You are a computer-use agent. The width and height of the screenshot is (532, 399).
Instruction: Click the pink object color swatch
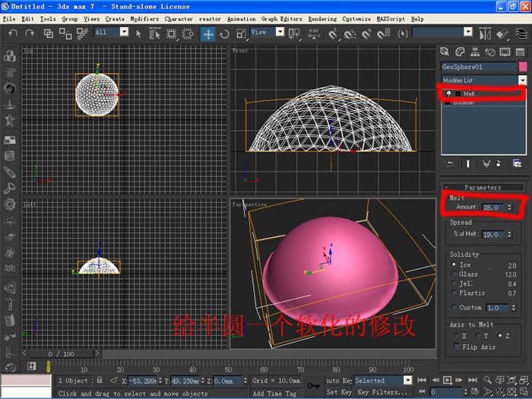[x=523, y=67]
